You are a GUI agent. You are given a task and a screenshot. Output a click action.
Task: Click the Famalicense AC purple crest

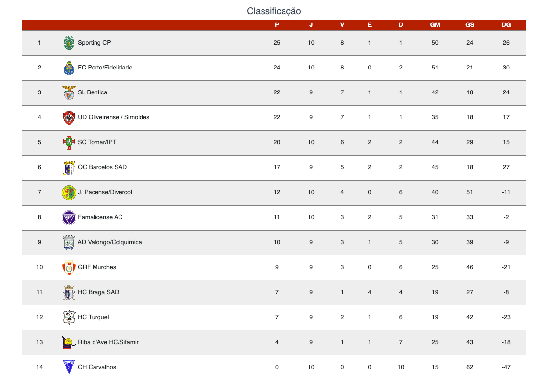click(x=69, y=218)
